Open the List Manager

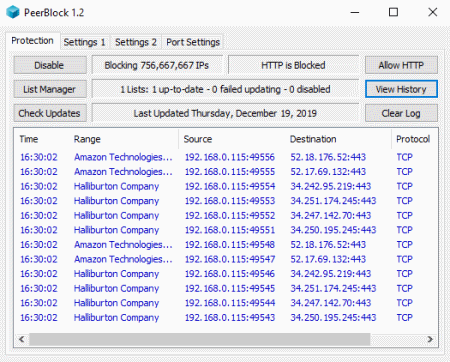(x=50, y=89)
